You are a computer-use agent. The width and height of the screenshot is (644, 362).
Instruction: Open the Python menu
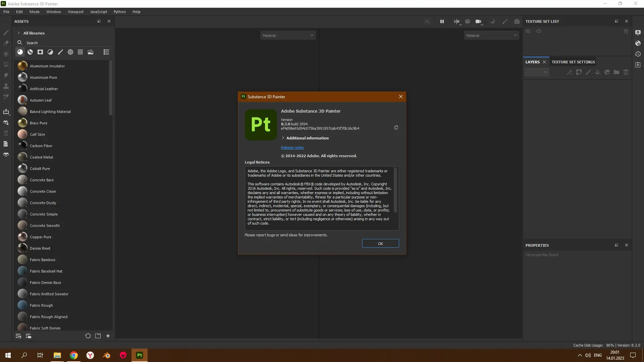(x=119, y=12)
